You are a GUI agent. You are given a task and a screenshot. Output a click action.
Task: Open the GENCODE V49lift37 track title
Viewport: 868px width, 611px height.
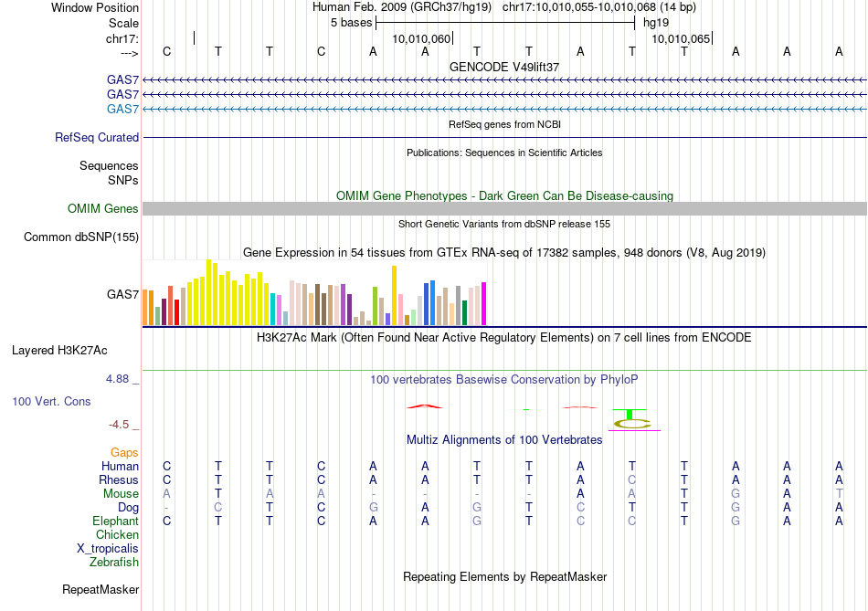tap(504, 67)
